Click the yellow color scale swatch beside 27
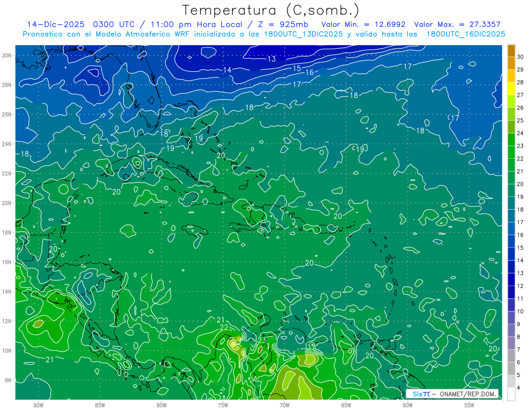 pyautogui.click(x=511, y=89)
